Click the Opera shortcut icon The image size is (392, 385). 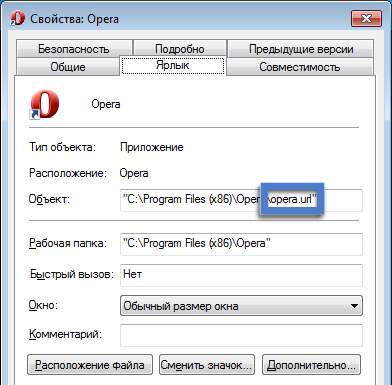point(44,104)
